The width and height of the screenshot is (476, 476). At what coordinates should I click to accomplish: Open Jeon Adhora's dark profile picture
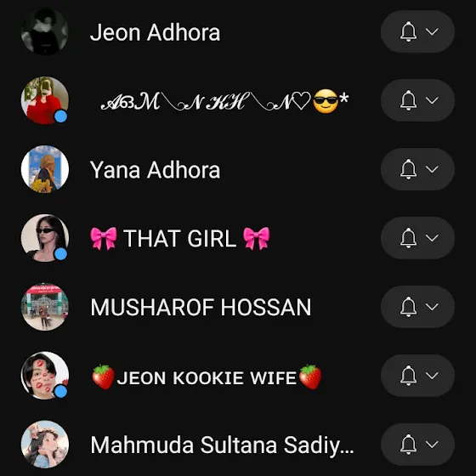coord(45,31)
